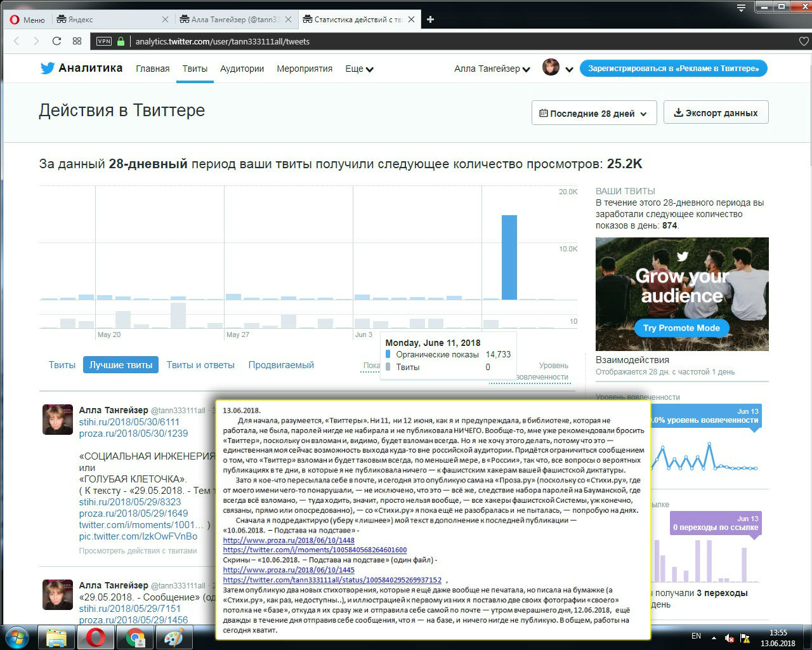This screenshot has width=812, height=650.
Task: Open Paint app from taskbar
Action: coord(174,637)
